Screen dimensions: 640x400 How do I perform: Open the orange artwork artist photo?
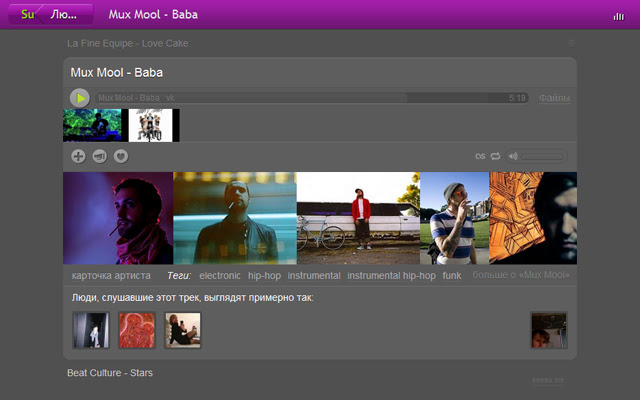coord(533,218)
